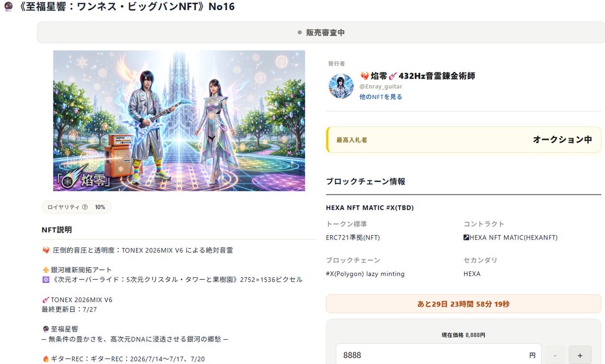Click the 無条件の豊かさを description line
The image size is (605, 364).
(x=135, y=339)
